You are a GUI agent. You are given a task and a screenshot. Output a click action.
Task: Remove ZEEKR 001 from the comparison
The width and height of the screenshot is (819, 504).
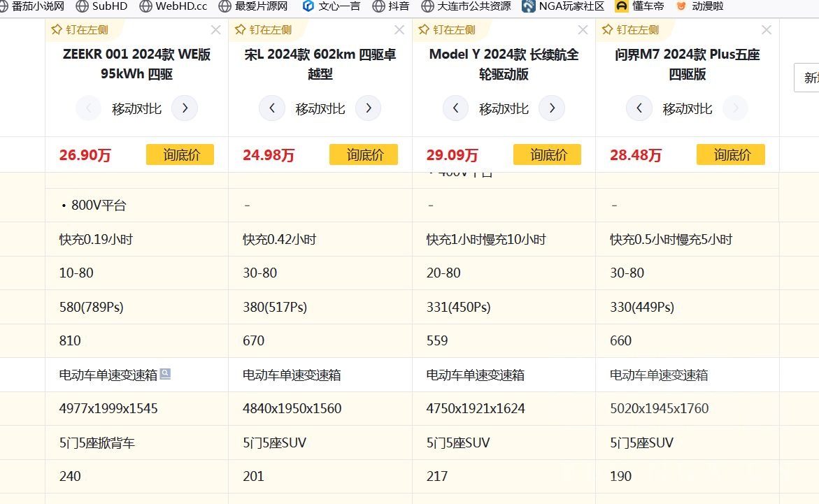[x=215, y=30]
